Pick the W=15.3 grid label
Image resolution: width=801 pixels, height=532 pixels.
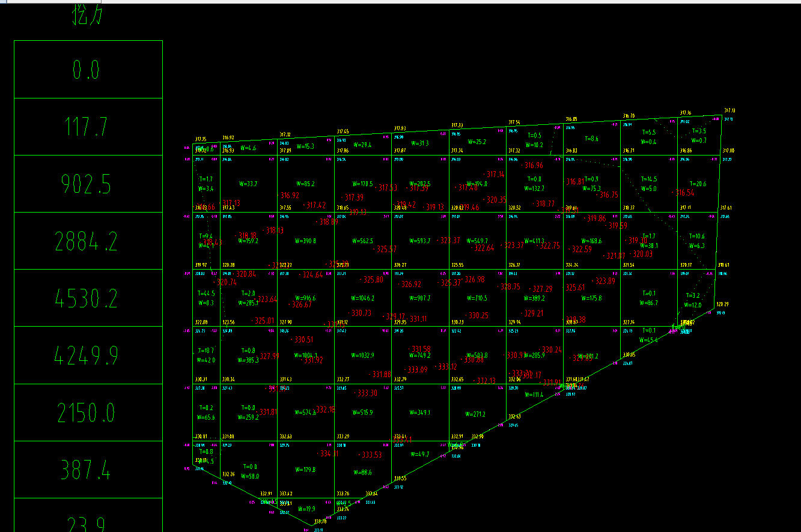(304, 146)
